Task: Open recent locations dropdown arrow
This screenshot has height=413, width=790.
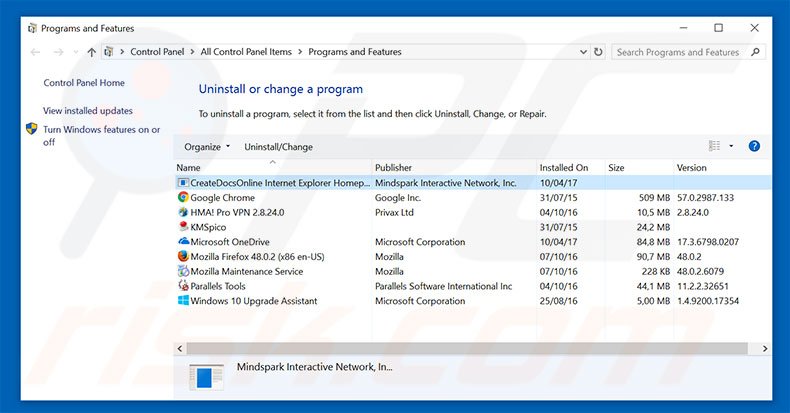Action: (76, 52)
